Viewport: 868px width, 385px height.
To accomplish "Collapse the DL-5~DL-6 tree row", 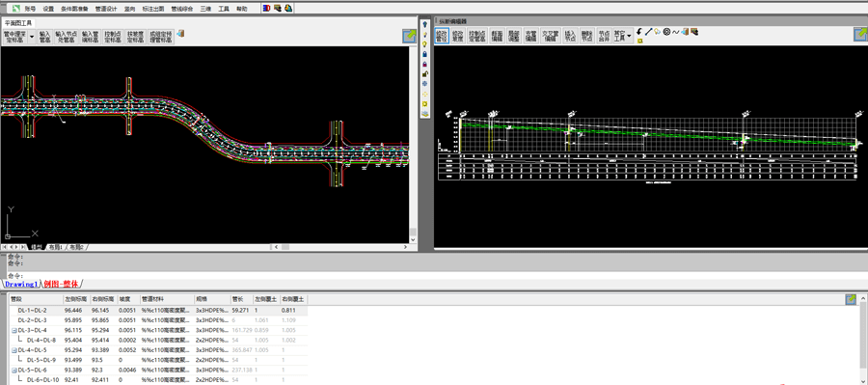I will pos(14,370).
